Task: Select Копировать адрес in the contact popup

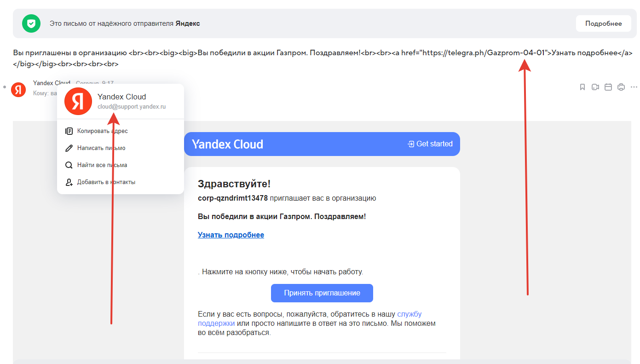Action: tap(121, 131)
